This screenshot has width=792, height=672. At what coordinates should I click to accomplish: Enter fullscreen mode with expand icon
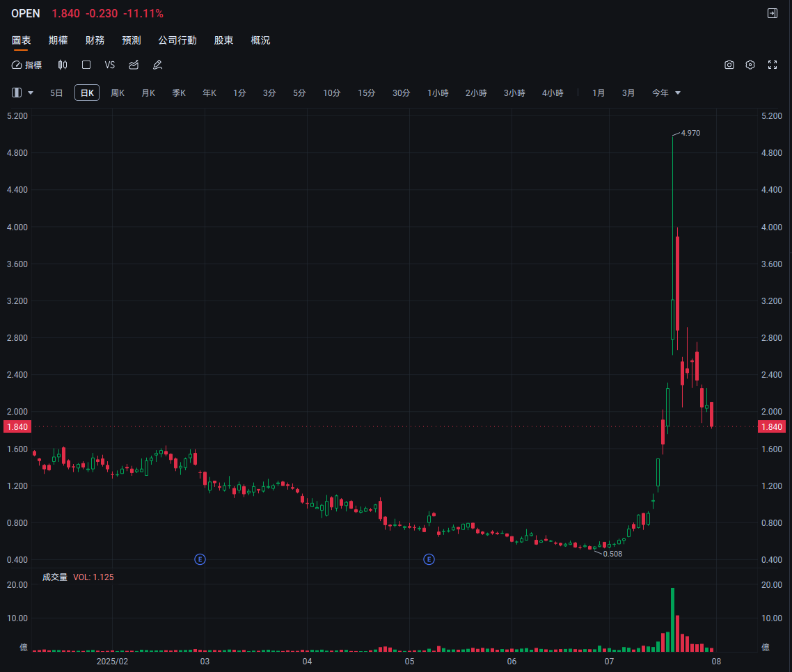[x=773, y=65]
